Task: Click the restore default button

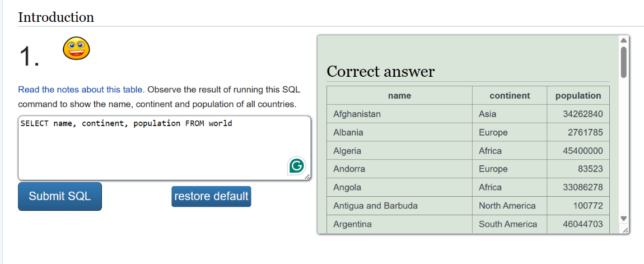Action: 211,196
